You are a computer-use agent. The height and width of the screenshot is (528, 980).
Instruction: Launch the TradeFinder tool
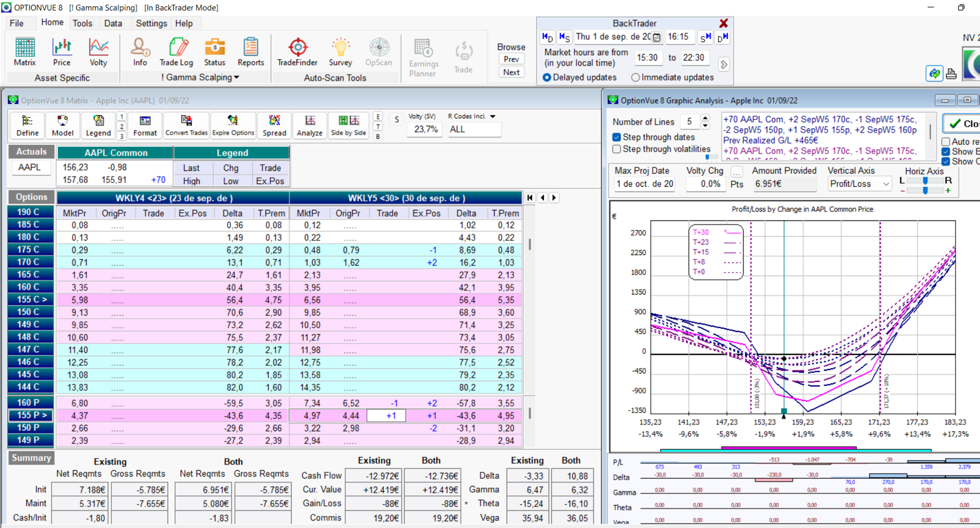(x=297, y=52)
